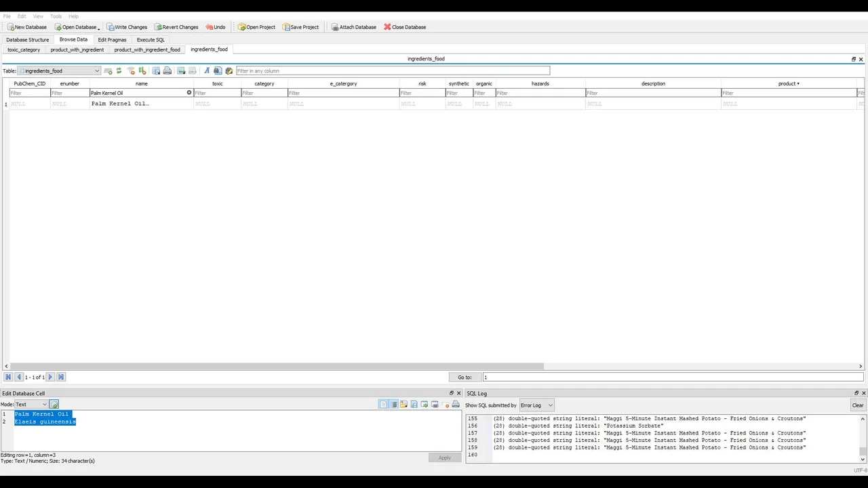The image size is (868, 488).
Task: Click the Undo toolbar button
Action: pyautogui.click(x=215, y=27)
